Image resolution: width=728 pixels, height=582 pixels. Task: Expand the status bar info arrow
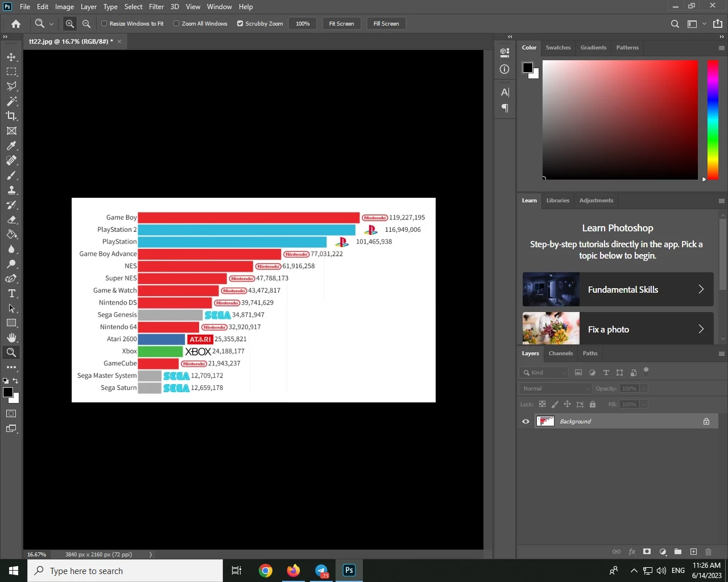point(151,554)
